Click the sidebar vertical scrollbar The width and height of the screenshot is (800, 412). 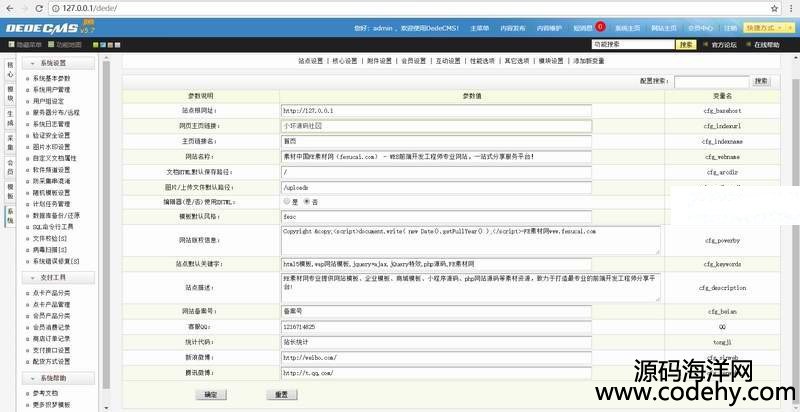(106, 224)
